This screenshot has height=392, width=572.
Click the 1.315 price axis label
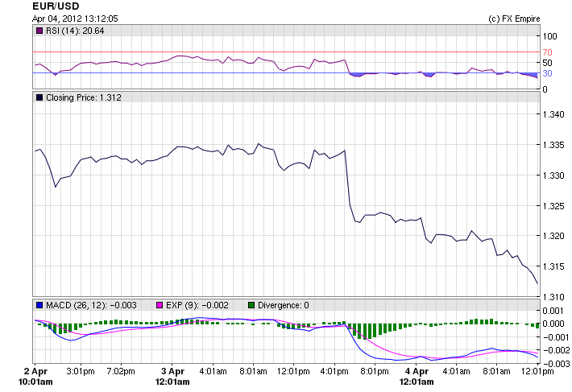click(553, 266)
